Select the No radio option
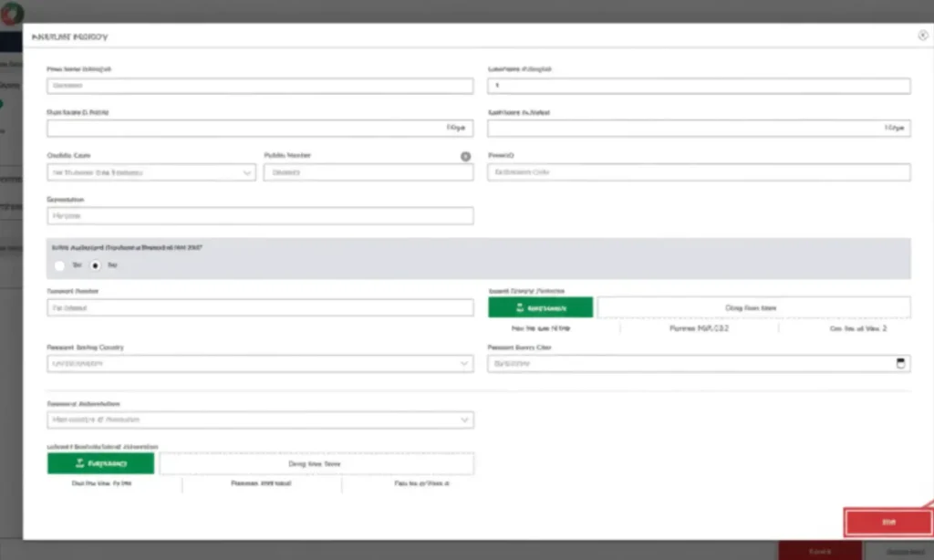Screen dimensions: 934x560 click(95, 265)
